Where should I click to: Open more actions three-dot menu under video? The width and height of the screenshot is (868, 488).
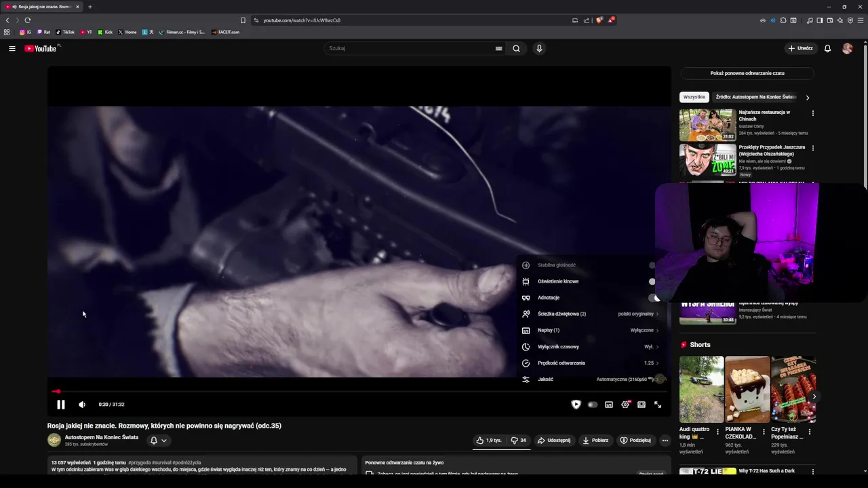[665, 440]
